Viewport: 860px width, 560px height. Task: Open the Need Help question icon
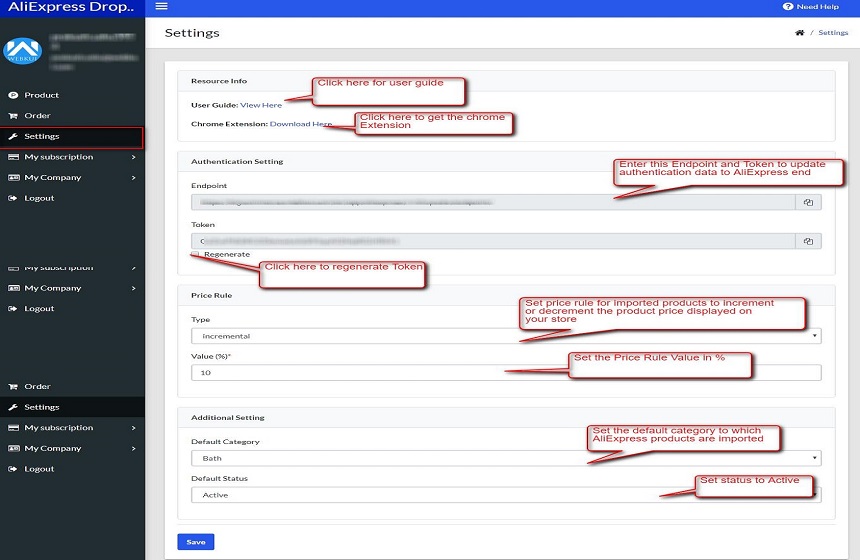coord(788,7)
